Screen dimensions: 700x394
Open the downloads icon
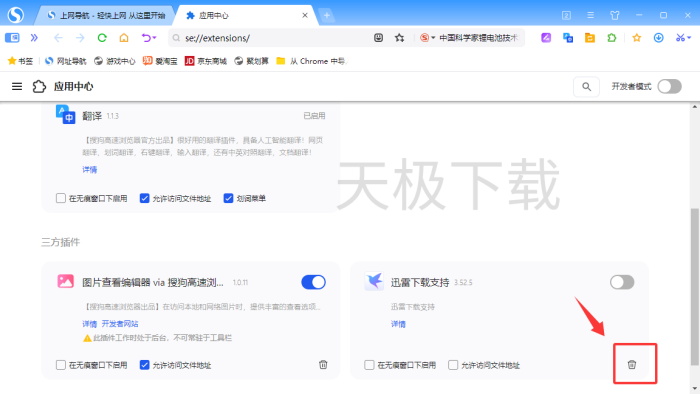click(x=658, y=38)
